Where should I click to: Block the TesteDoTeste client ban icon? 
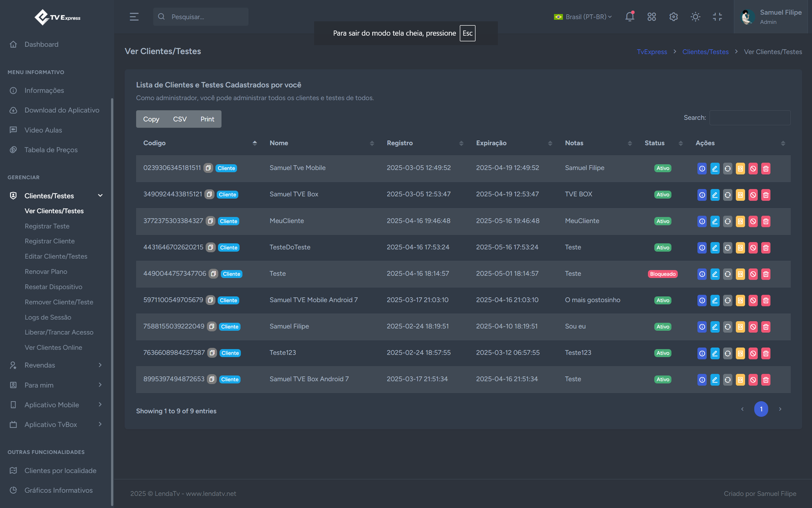point(753,248)
